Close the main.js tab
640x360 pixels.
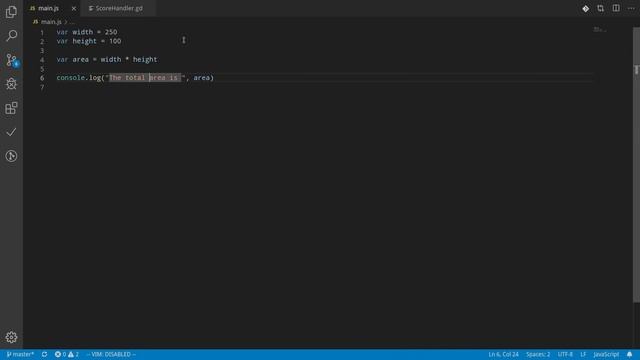(74, 9)
